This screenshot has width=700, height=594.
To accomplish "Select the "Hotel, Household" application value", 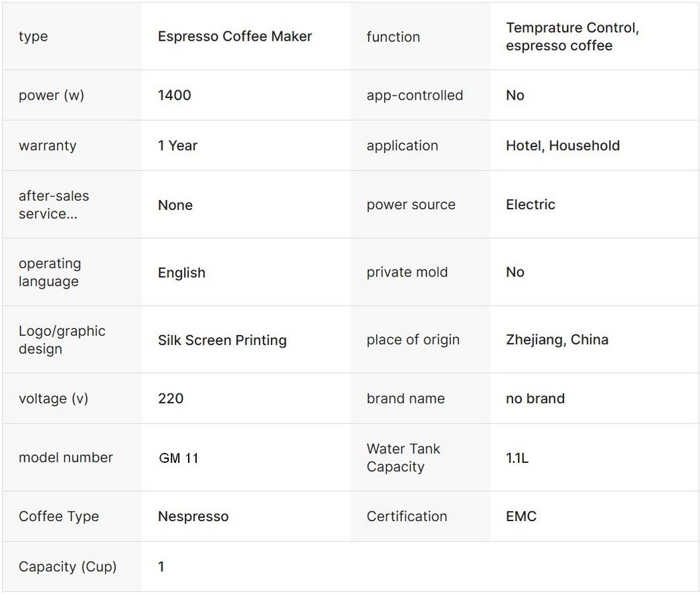I will 563,146.
